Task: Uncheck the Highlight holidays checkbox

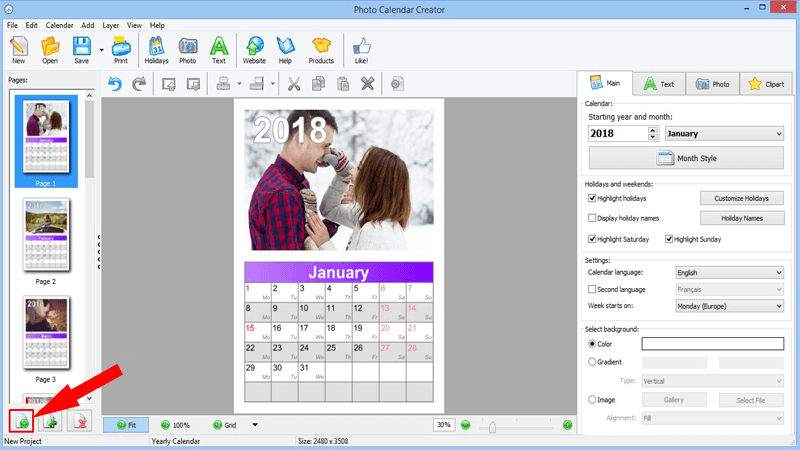Action: coord(592,198)
